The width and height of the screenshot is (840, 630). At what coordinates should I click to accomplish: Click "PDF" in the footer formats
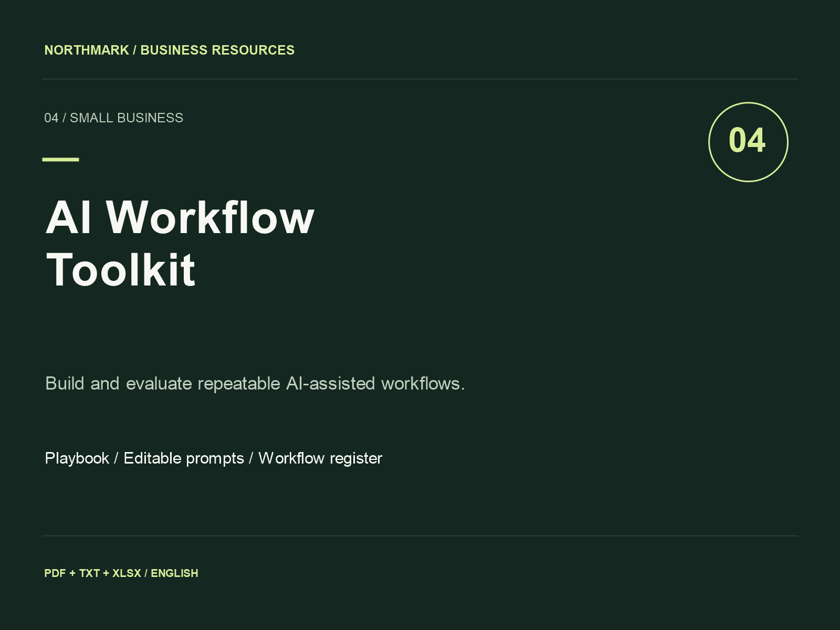[55, 573]
